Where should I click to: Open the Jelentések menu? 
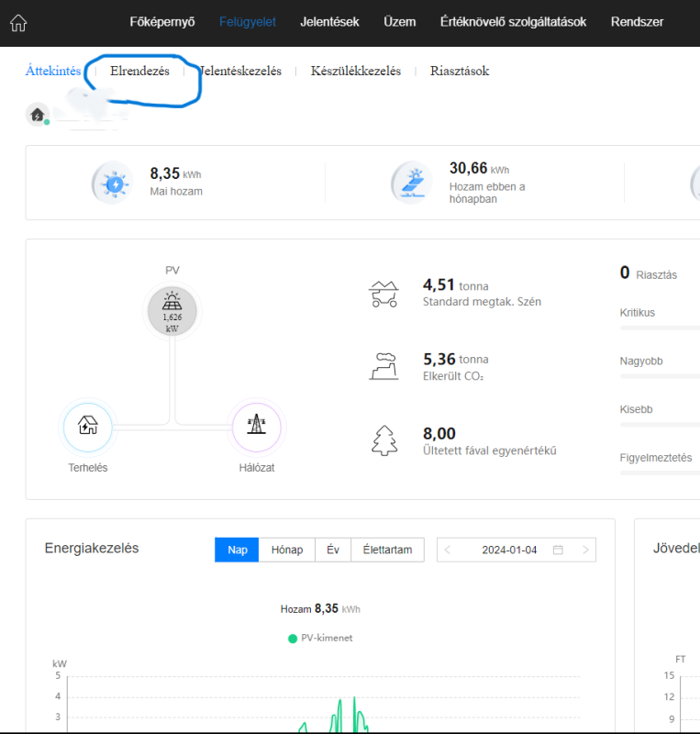point(329,22)
